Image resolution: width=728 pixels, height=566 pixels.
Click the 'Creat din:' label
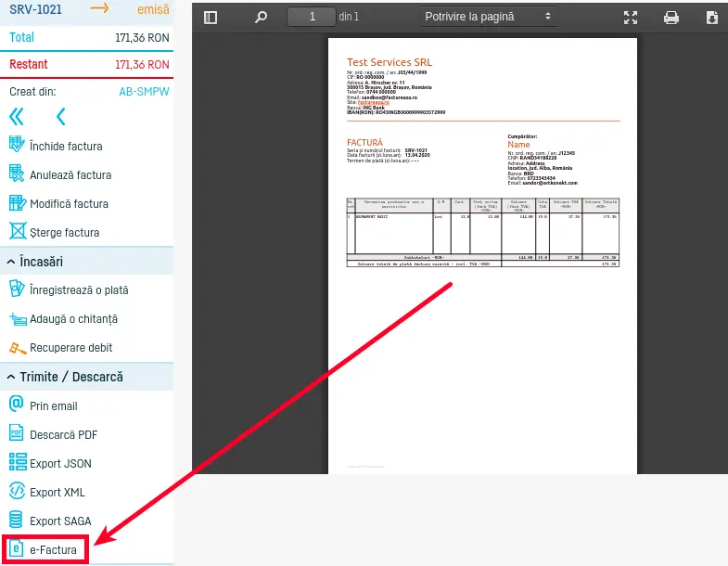click(32, 92)
